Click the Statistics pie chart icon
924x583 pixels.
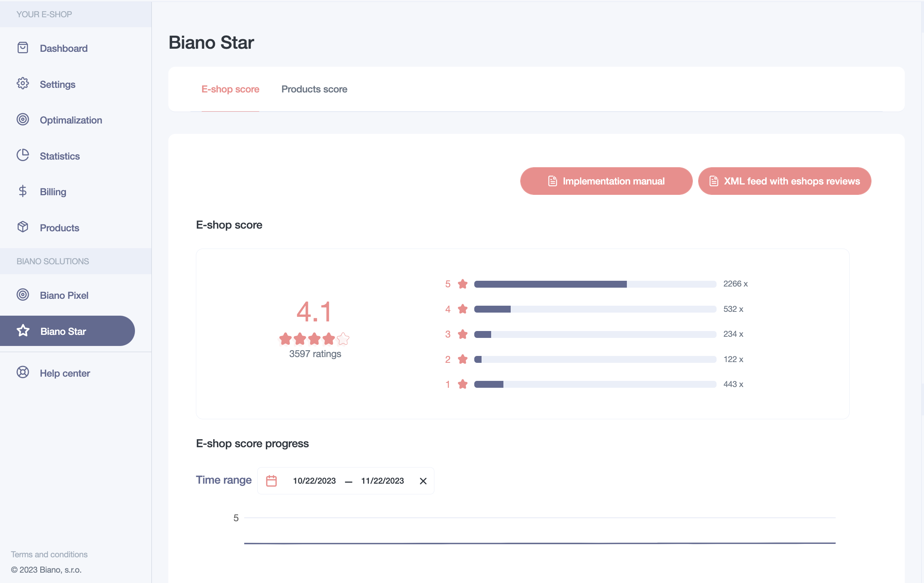tap(23, 155)
